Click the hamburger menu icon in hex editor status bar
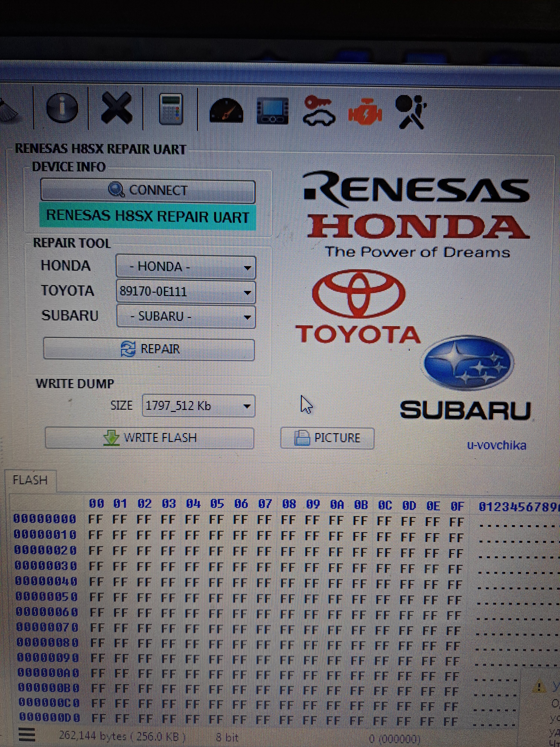Image resolution: width=560 pixels, height=747 pixels. point(27,734)
